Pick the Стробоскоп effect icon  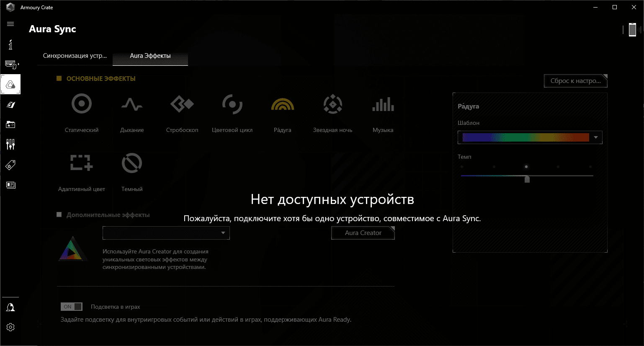182,104
